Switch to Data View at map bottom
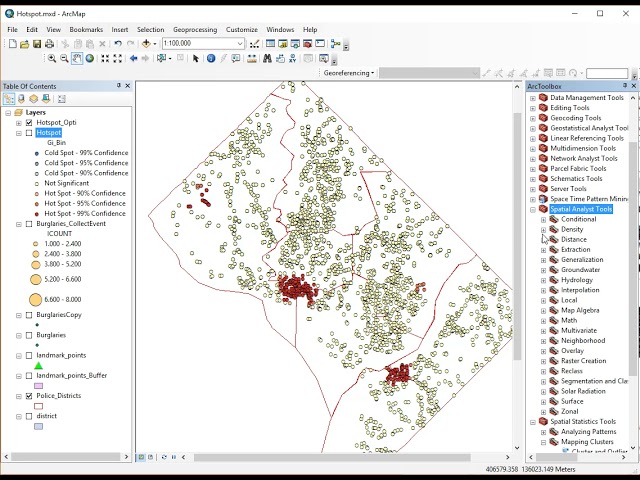This screenshot has width=640, height=480. coord(141,457)
